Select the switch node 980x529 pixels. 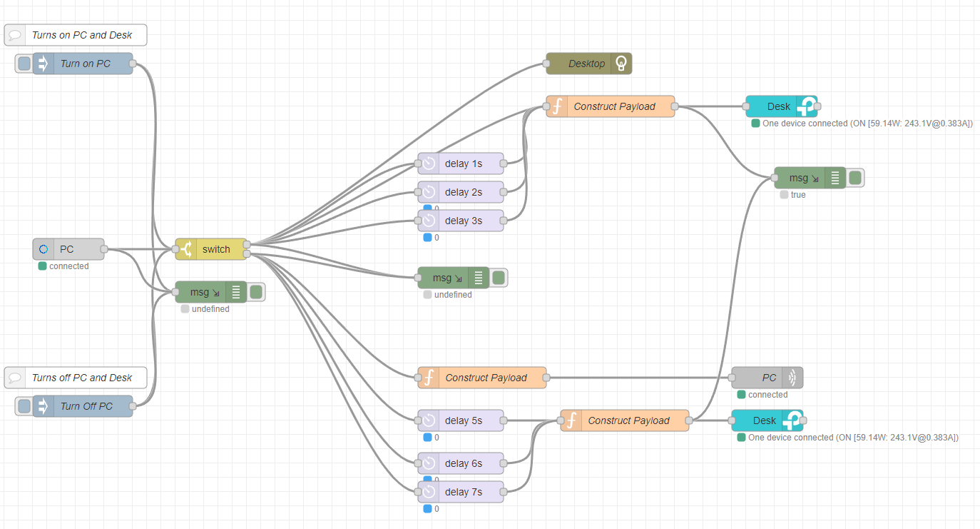(211, 249)
